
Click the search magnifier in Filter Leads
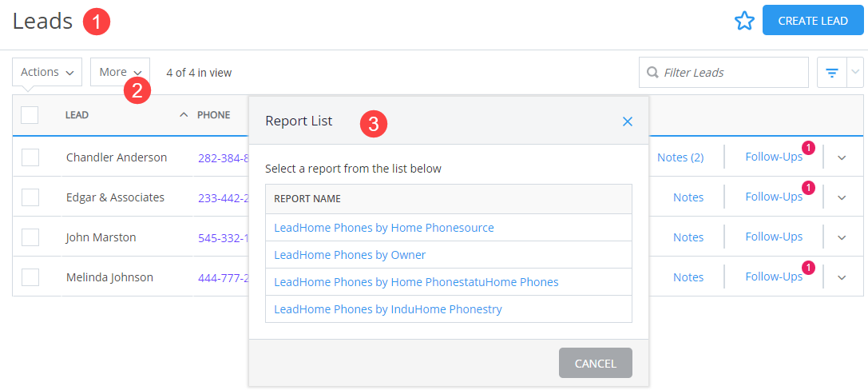pos(652,73)
